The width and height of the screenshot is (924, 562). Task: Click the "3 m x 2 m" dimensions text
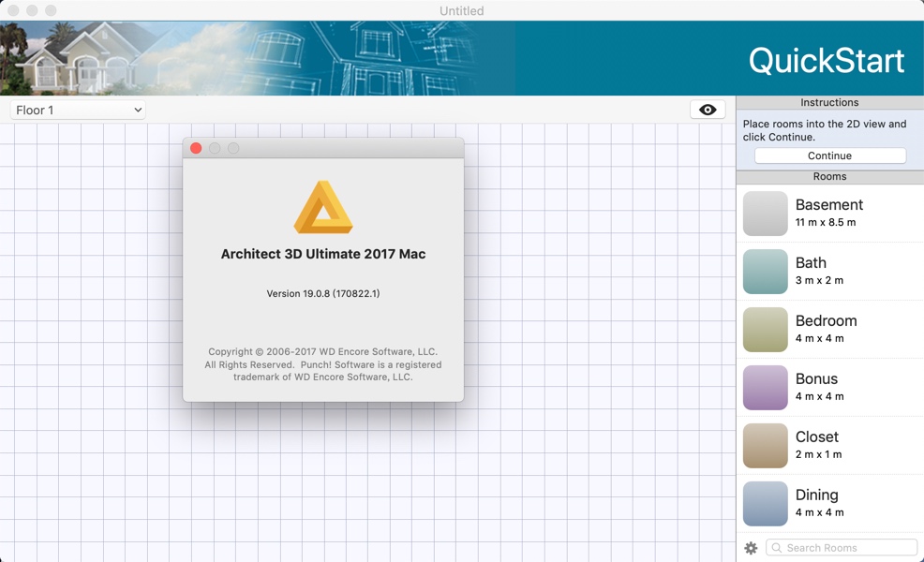pyautogui.click(x=819, y=280)
